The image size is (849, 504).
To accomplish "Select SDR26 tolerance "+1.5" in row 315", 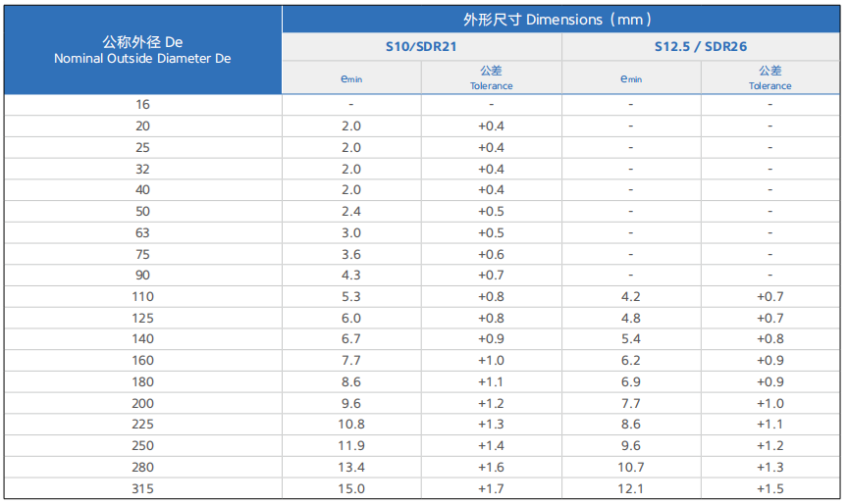I will click(x=769, y=489).
